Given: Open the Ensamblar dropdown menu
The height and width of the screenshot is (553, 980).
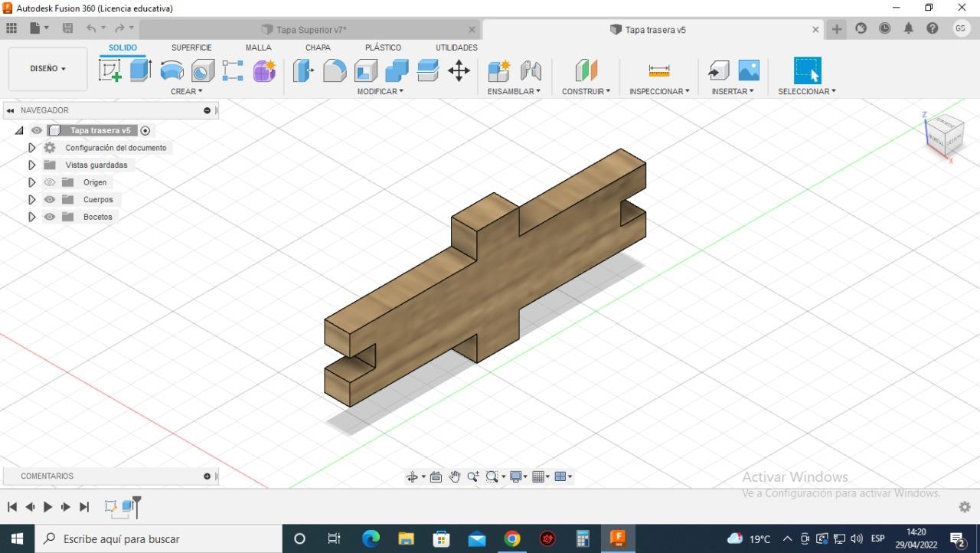Looking at the screenshot, I should (x=514, y=91).
